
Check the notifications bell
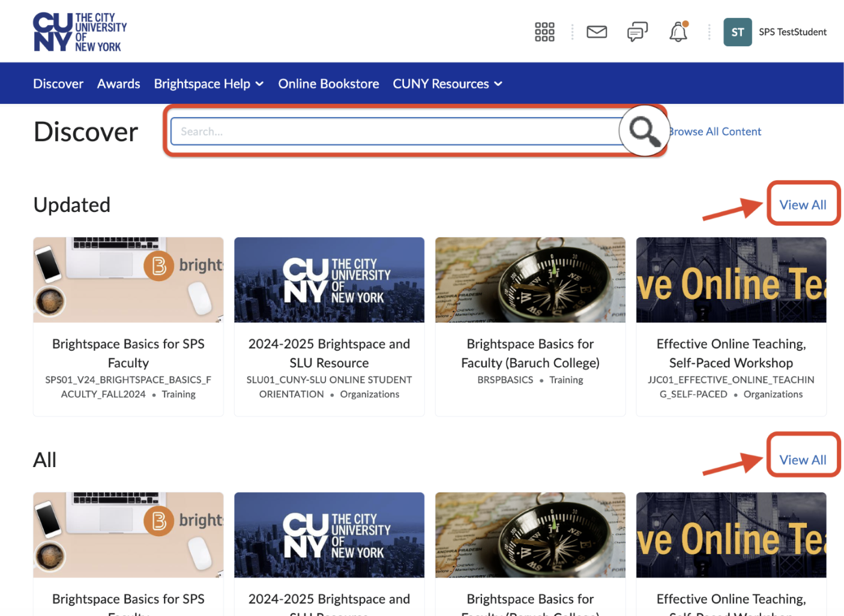pos(678,33)
